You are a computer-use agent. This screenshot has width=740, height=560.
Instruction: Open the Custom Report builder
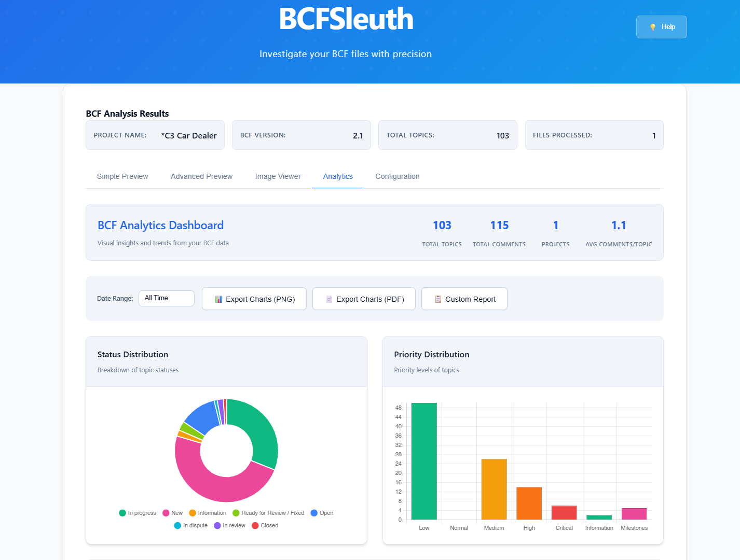pyautogui.click(x=464, y=299)
